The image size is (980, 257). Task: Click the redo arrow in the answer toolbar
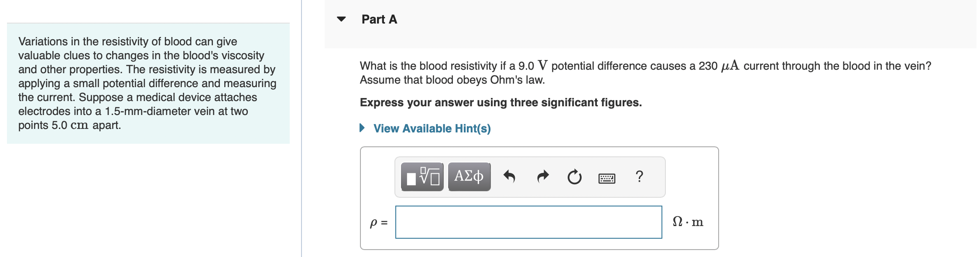(542, 176)
